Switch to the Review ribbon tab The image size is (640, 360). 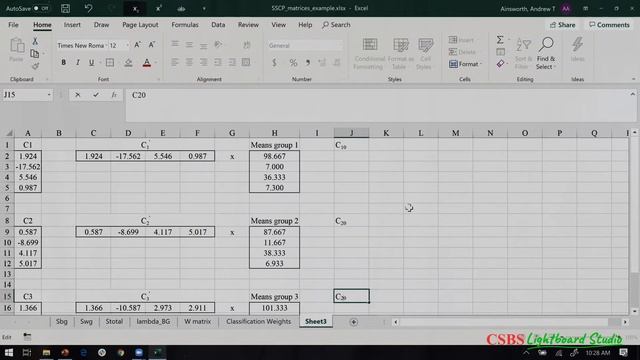248,25
